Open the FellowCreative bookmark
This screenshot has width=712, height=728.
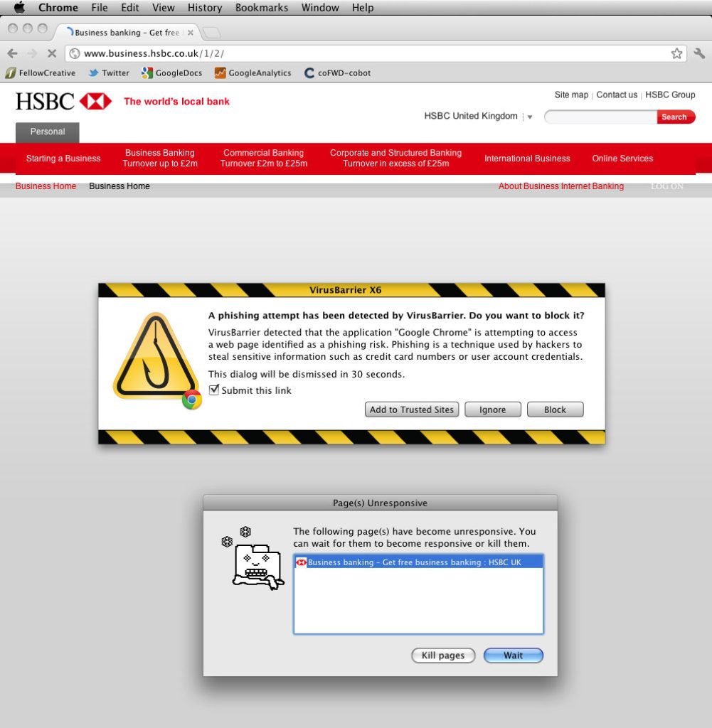(x=41, y=73)
